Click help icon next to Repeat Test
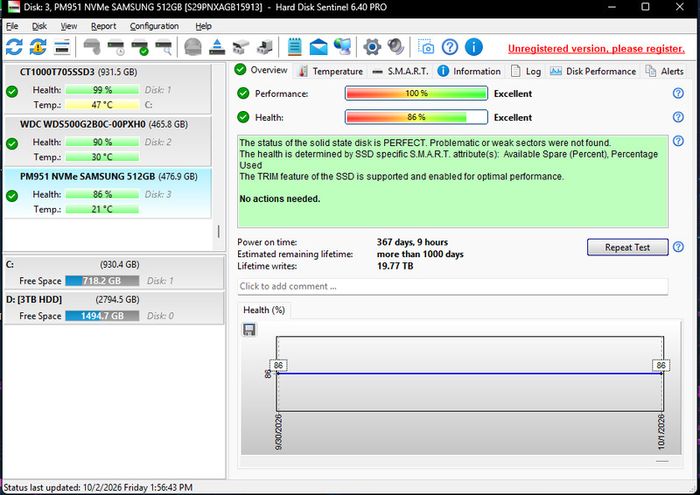The image size is (700, 495). pyautogui.click(x=678, y=247)
